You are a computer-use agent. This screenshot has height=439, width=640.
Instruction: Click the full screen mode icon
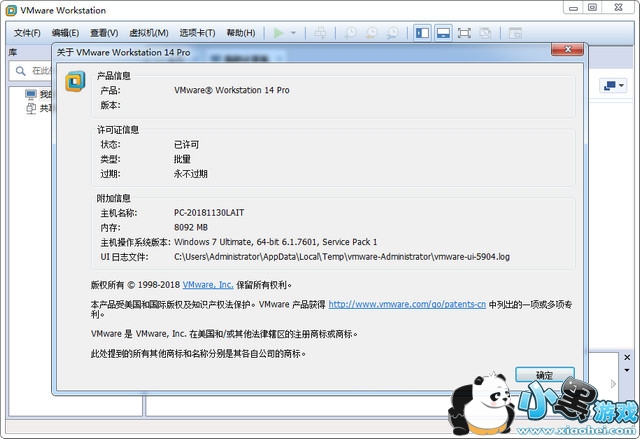pyautogui.click(x=464, y=33)
